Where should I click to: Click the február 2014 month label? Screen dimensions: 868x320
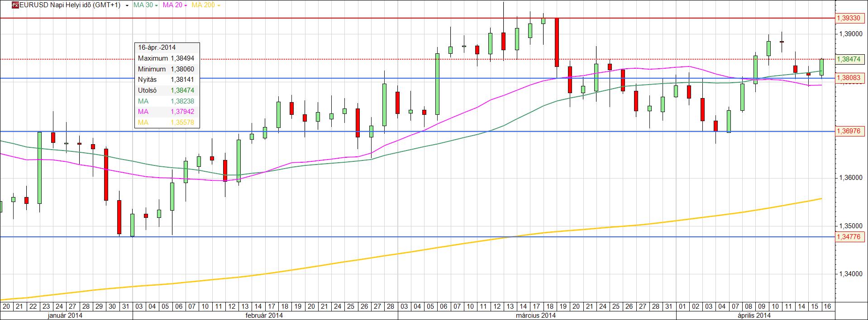coord(264,315)
